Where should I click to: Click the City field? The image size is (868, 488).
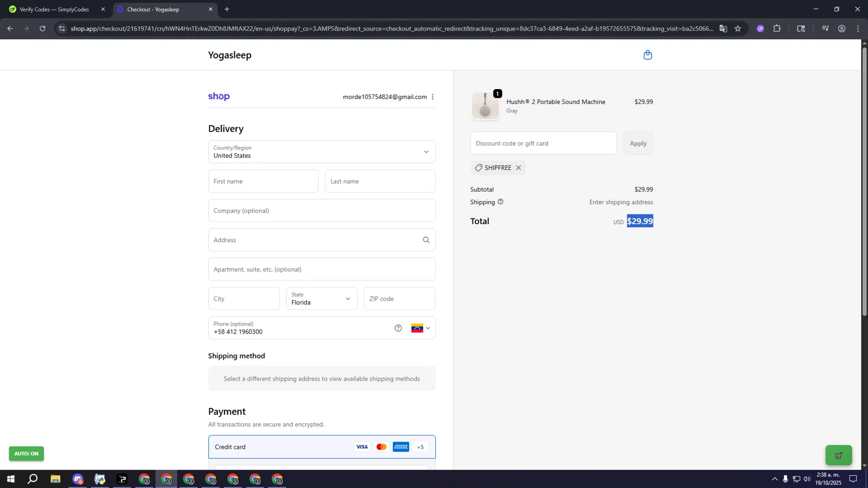pos(244,298)
